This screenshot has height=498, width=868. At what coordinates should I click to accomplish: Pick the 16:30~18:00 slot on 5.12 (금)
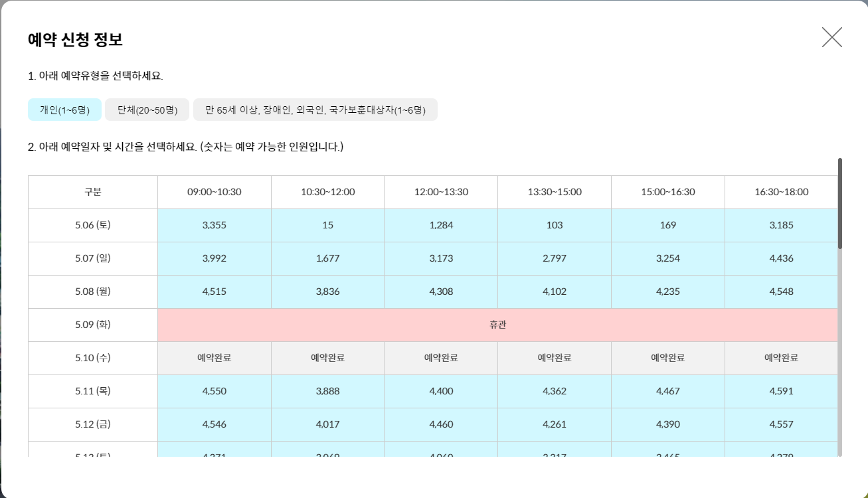tap(781, 424)
